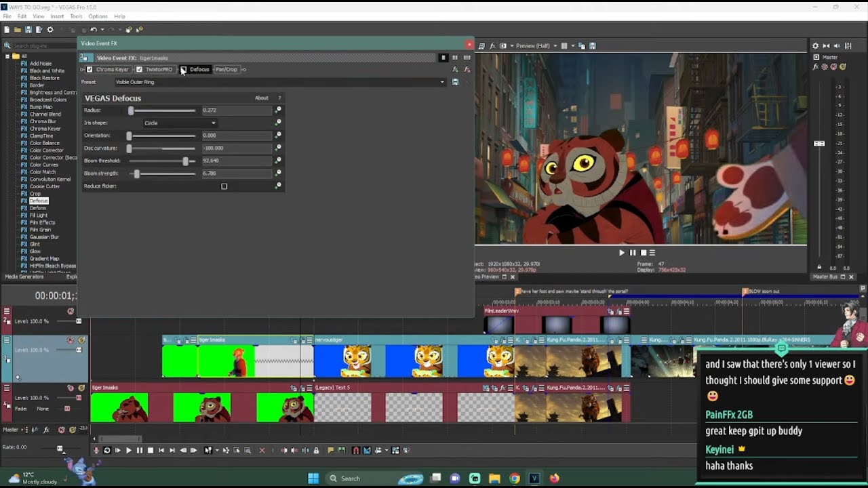
Task: Open the Options menu
Action: [98, 16]
